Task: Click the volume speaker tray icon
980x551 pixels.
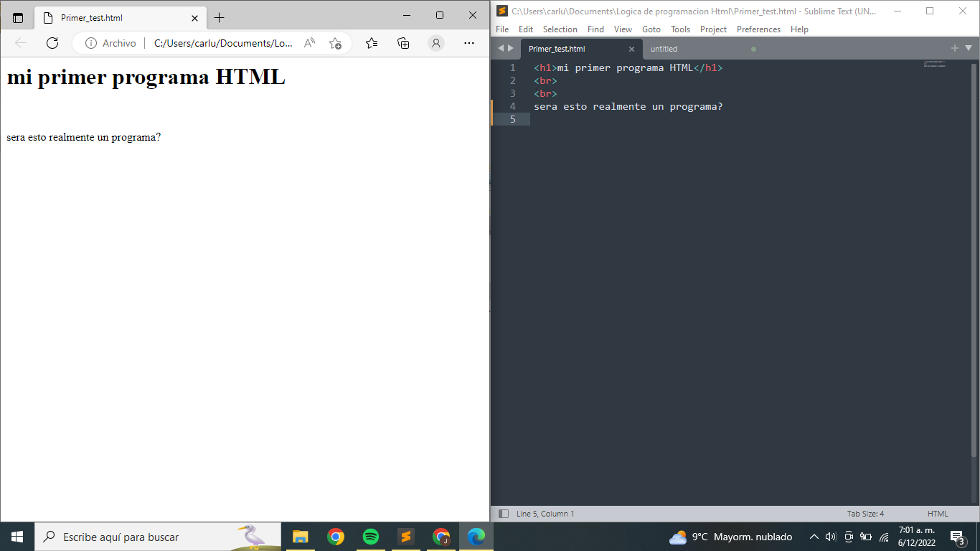Action: [831, 537]
